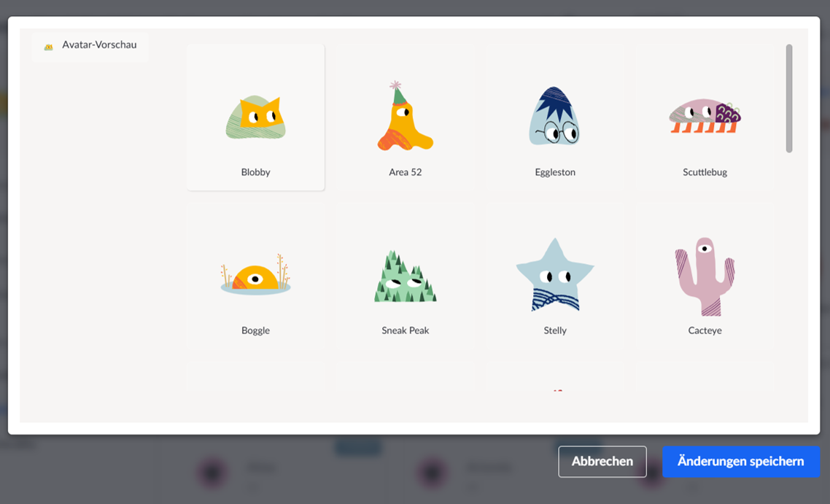The width and height of the screenshot is (830, 504).
Task: Choose the Cacteye cactus avatar
Action: click(x=705, y=276)
